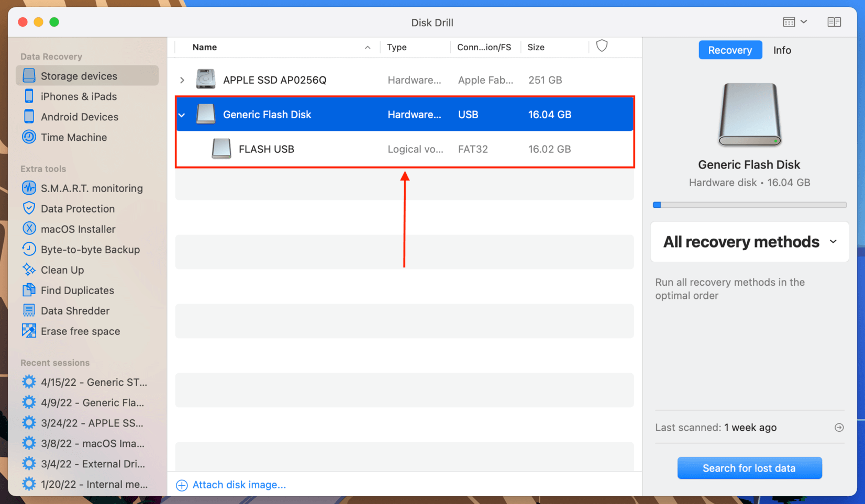Toggle sort arrow on Name column

(368, 48)
